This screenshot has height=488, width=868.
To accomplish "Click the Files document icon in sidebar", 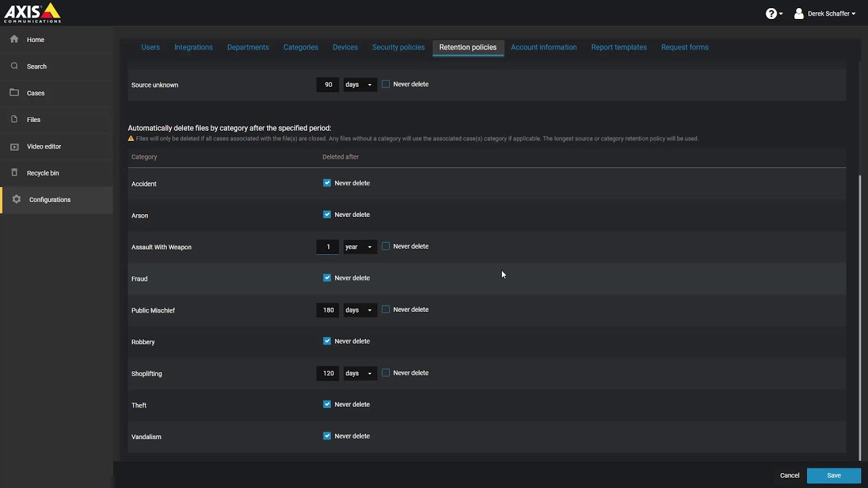I will [14, 119].
